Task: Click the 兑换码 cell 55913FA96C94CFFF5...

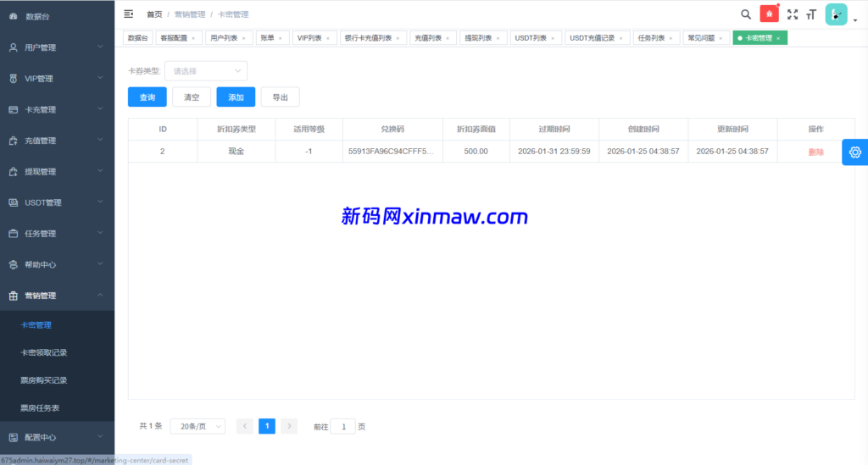Action: coord(391,151)
